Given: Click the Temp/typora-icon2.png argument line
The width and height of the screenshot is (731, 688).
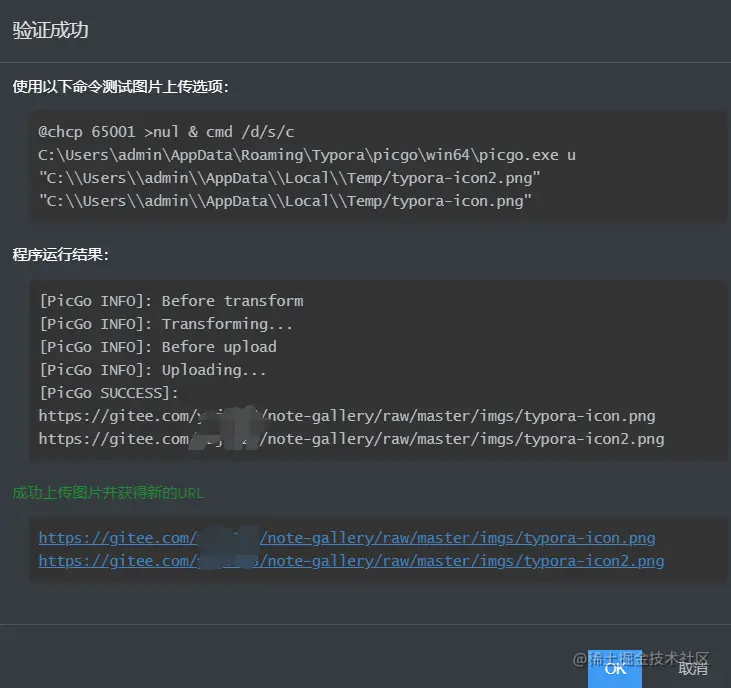Looking at the screenshot, I should 289,178.
